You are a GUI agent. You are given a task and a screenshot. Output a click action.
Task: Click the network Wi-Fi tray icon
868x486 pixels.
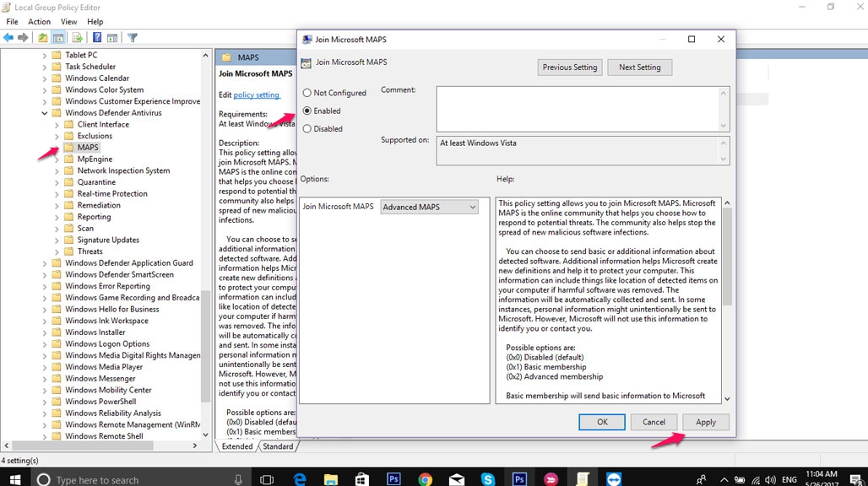click(x=756, y=480)
